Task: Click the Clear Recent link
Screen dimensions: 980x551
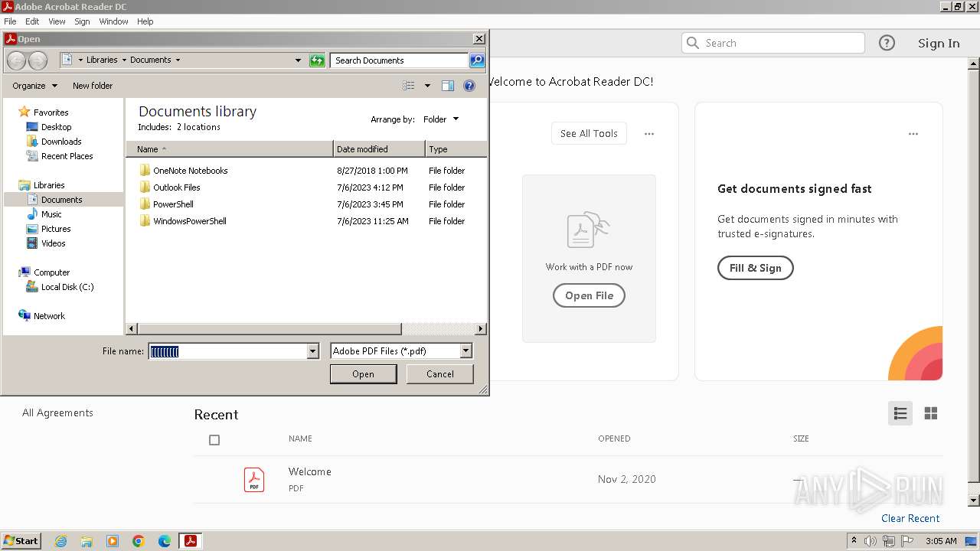Action: 910,518
